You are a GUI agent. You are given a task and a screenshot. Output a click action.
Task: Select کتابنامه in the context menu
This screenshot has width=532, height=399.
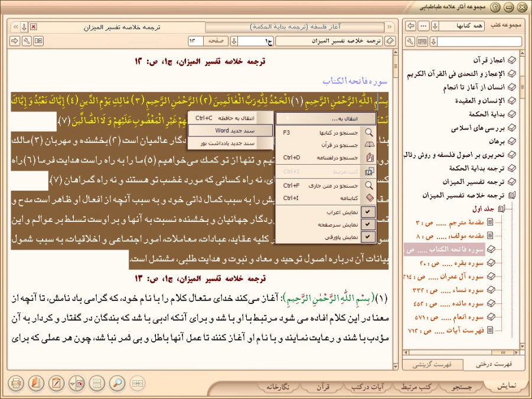click(326, 198)
